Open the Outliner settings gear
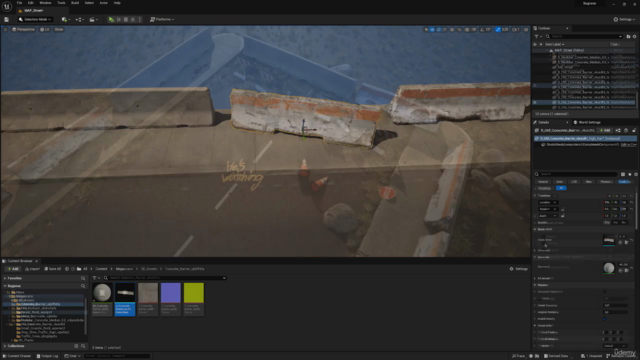 [x=634, y=36]
